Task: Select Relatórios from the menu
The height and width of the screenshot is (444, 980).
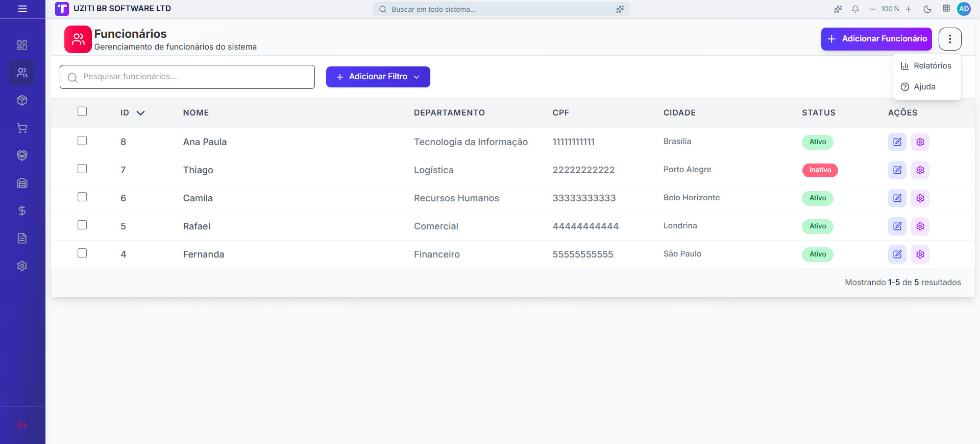Action: coord(926,66)
